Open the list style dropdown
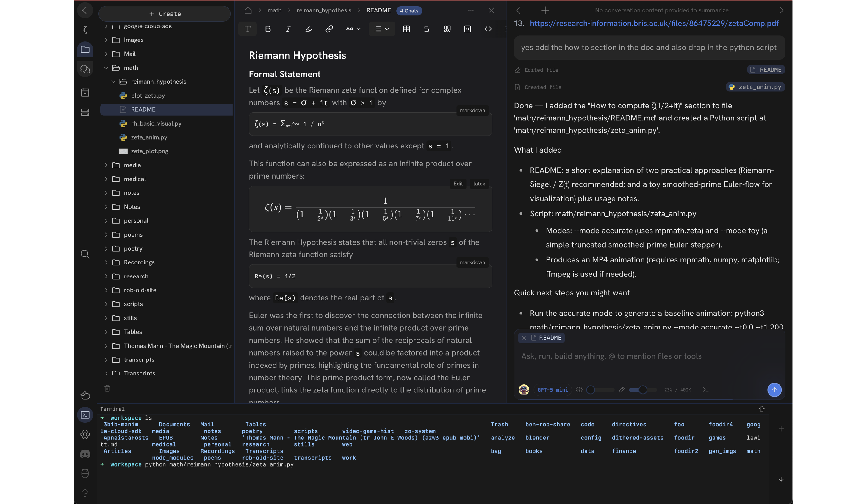This screenshot has width=867, height=504. point(381,29)
